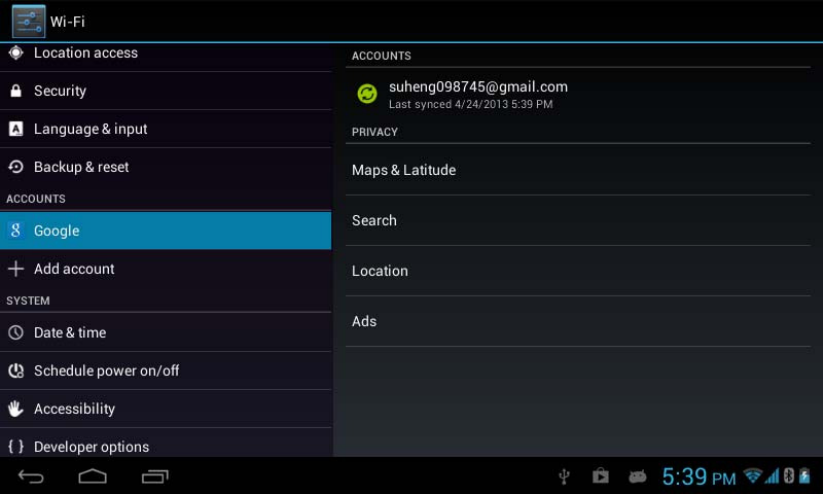Image resolution: width=823 pixels, height=494 pixels.
Task: Select the Google account entry
Action: [166, 230]
